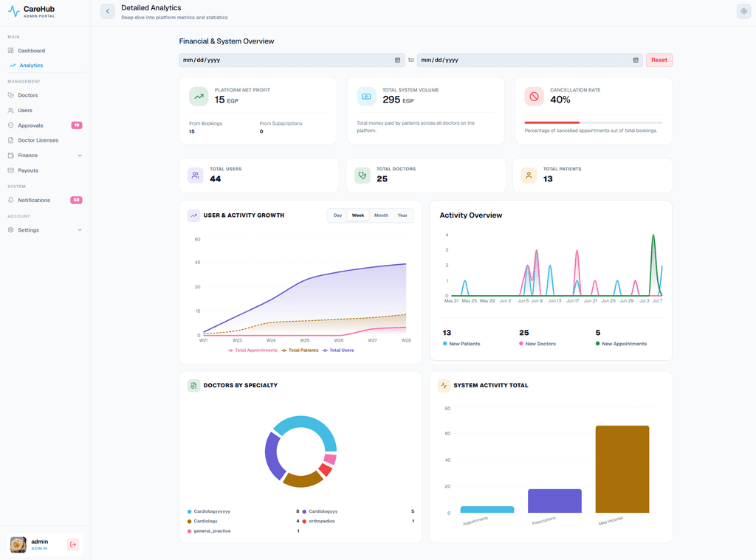Click the Doctors stethoscope icon in sidebar
Image resolution: width=756 pixels, height=560 pixels.
point(10,95)
